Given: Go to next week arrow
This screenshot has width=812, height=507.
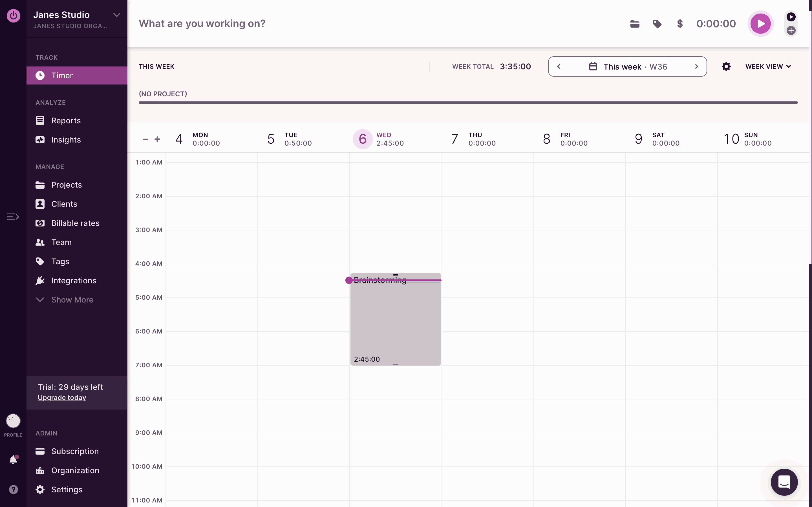Looking at the screenshot, I should [697, 66].
